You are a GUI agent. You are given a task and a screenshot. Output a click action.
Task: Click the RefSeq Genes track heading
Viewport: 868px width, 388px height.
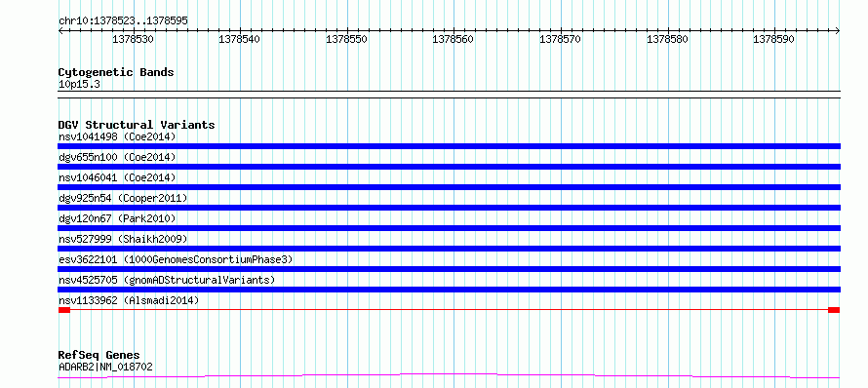tap(99, 355)
